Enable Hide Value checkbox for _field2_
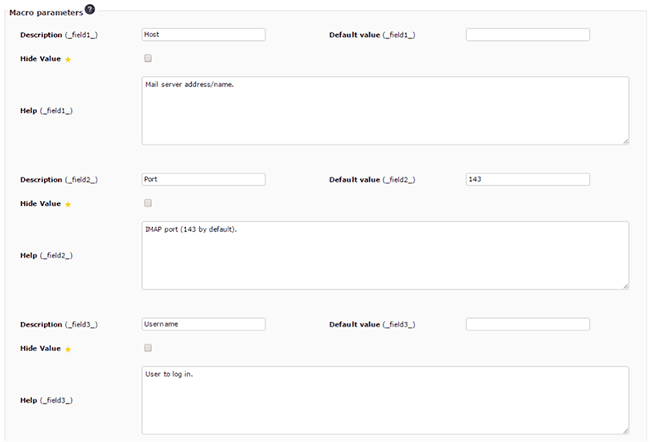The image size is (650, 442). point(148,203)
